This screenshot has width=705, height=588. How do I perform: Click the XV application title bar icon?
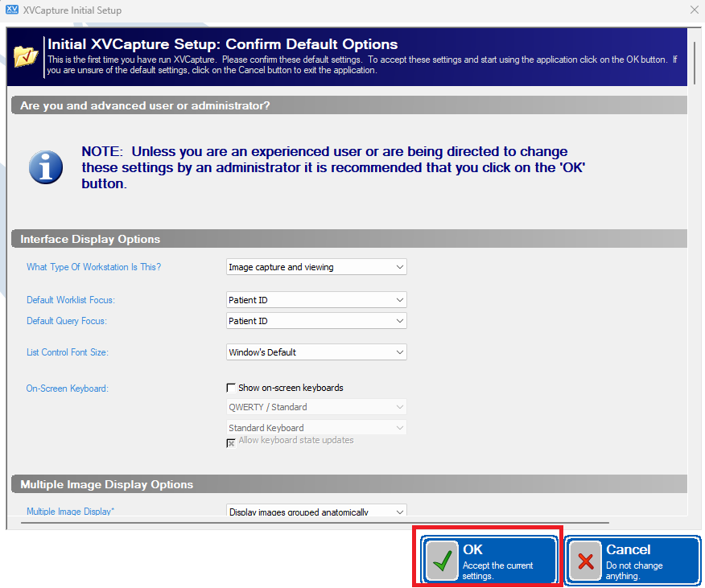coord(12,10)
